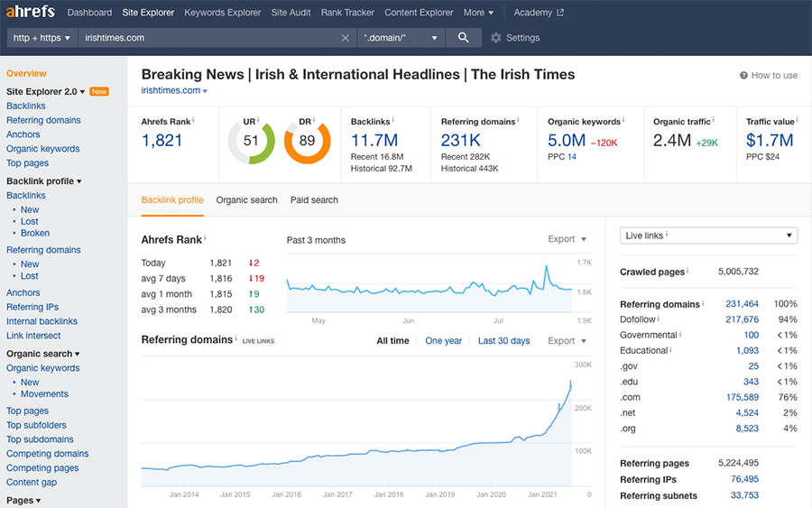
Task: Switch to the Organic search tab
Action: (x=246, y=200)
